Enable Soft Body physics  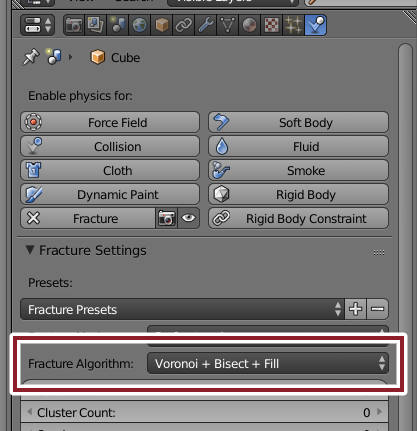tap(298, 122)
